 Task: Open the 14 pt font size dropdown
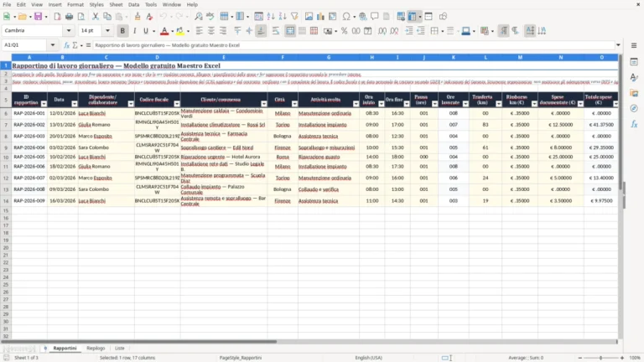tap(107, 31)
